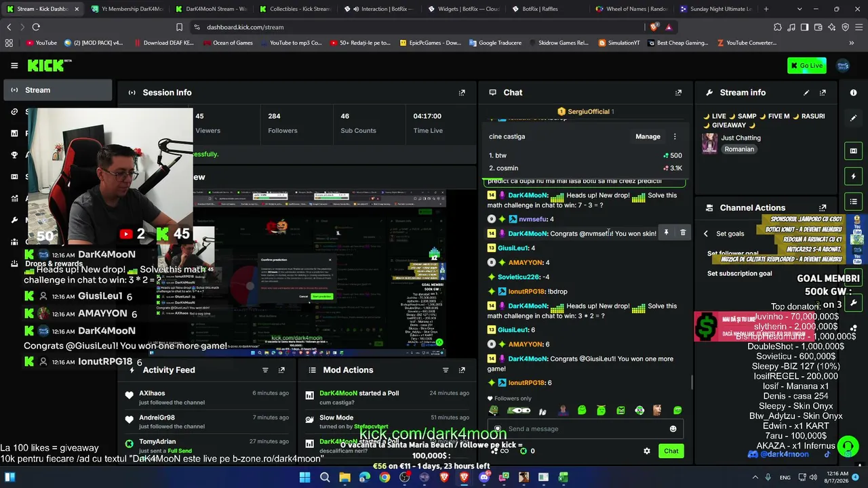This screenshot has width=868, height=488.
Task: Open the info icon in right sidebar
Action: 854,93
